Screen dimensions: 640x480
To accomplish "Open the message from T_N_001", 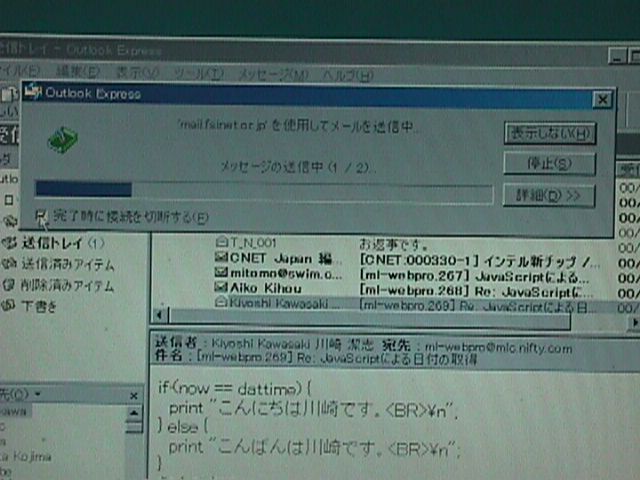I will (x=253, y=243).
